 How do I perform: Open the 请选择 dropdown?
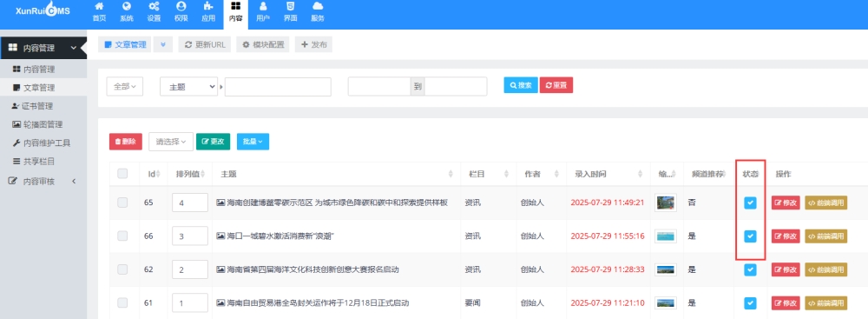pos(171,142)
